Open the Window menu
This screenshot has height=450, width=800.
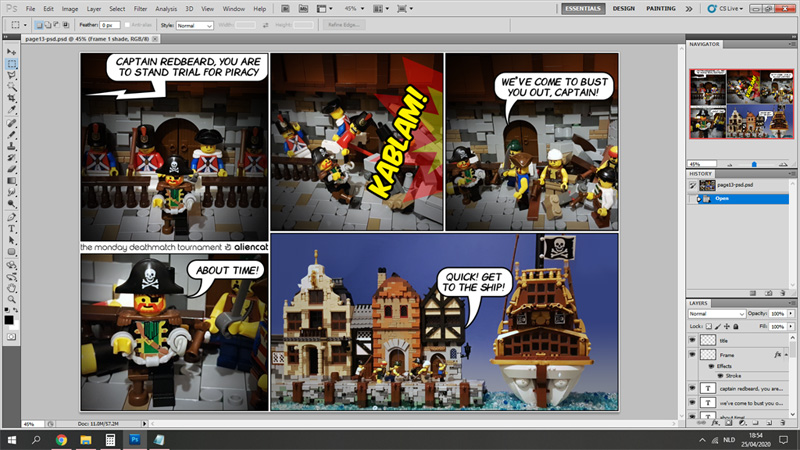click(x=234, y=9)
